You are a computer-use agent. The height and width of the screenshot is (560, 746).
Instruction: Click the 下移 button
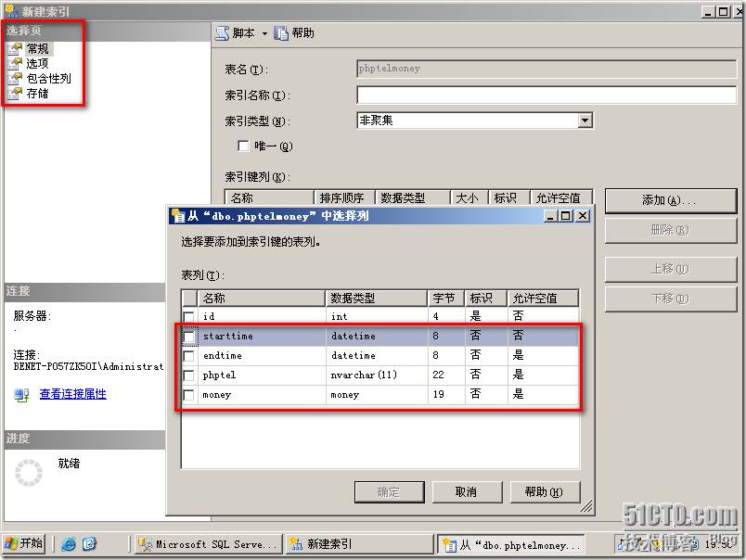tap(670, 299)
